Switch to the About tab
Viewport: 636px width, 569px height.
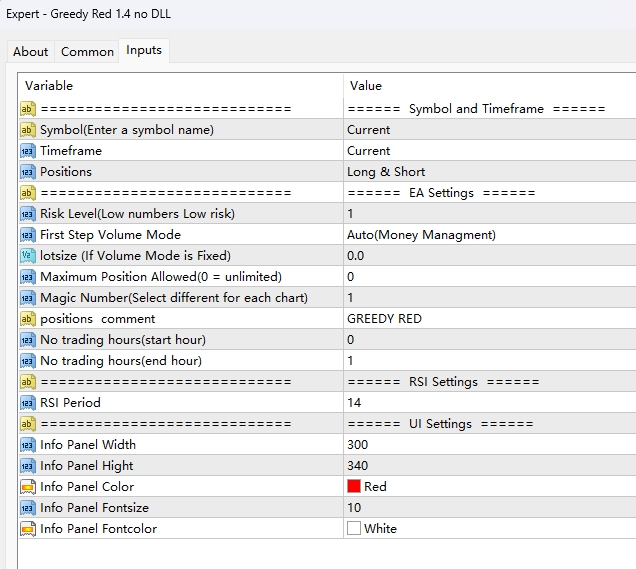pos(30,52)
